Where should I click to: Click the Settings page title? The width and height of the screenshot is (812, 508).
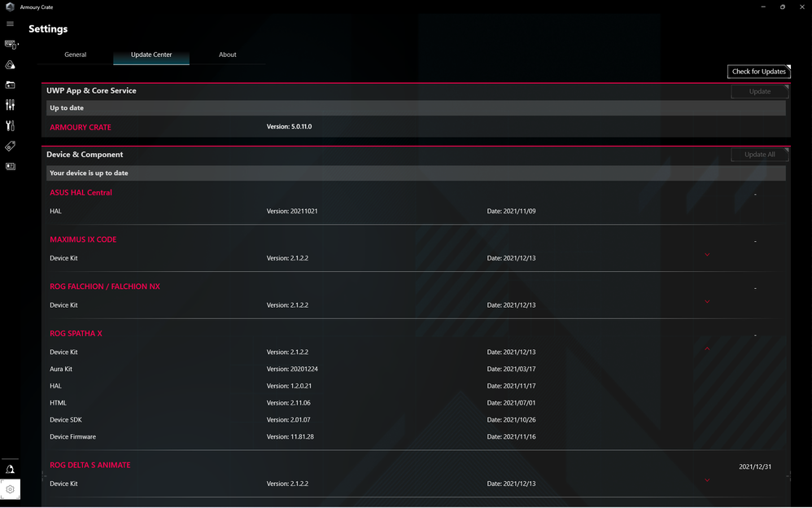tap(48, 29)
